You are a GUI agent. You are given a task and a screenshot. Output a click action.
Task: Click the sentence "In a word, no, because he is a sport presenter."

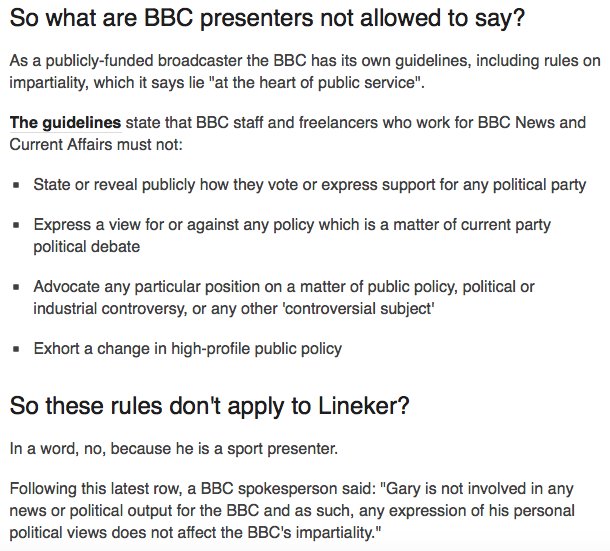coord(174,449)
